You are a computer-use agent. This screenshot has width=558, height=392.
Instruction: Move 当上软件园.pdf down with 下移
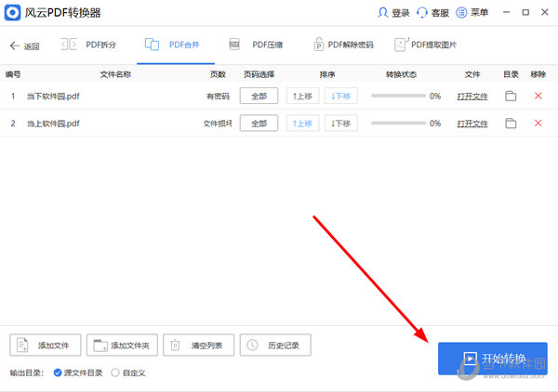341,124
